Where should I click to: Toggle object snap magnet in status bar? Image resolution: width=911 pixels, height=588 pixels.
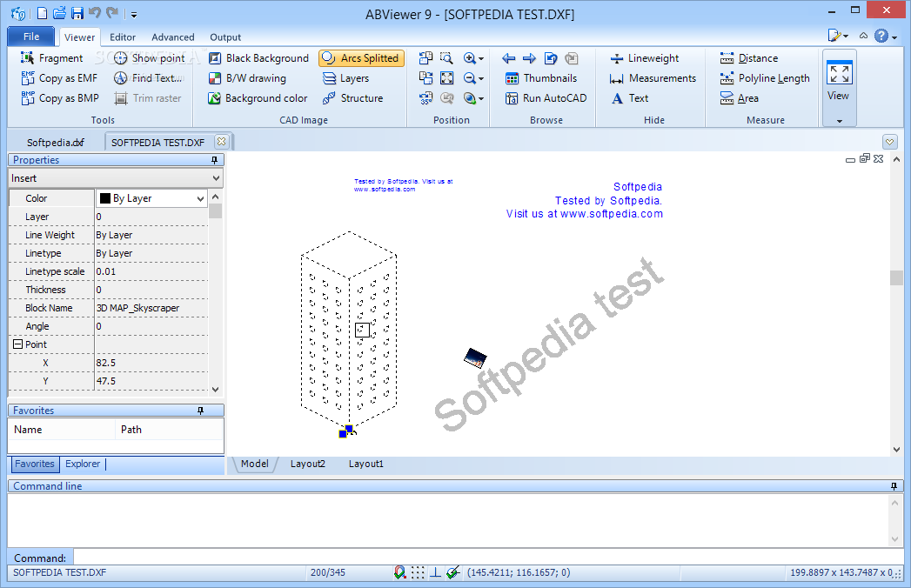pyautogui.click(x=399, y=572)
